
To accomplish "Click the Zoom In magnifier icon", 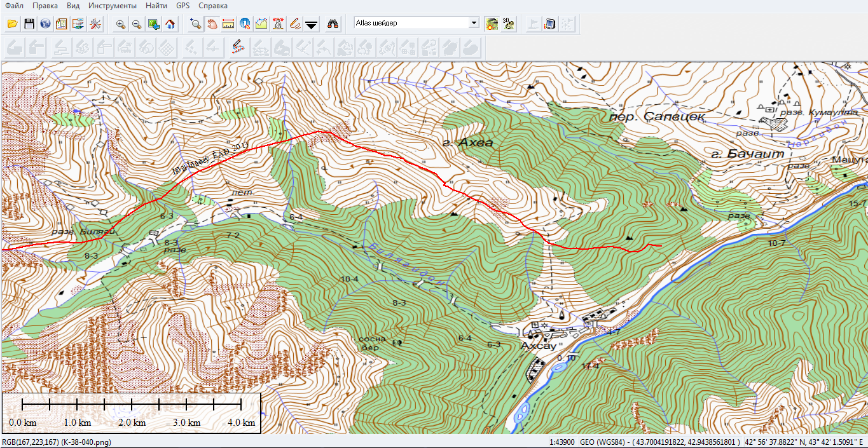I will pos(120,24).
